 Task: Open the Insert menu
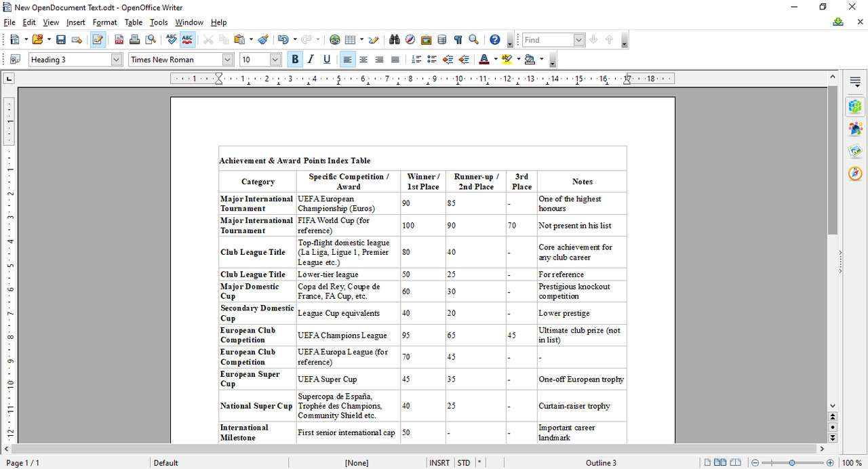(76, 22)
